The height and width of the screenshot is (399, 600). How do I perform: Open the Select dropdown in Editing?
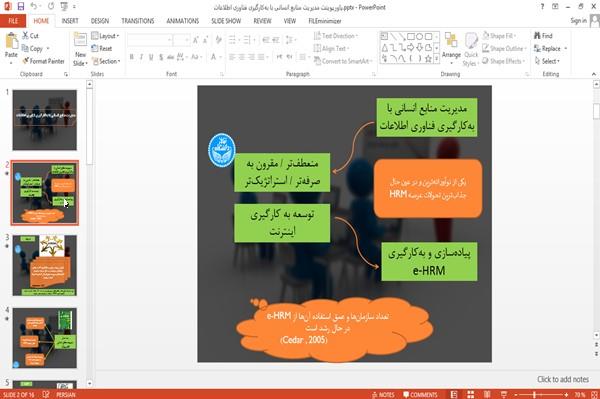click(547, 61)
